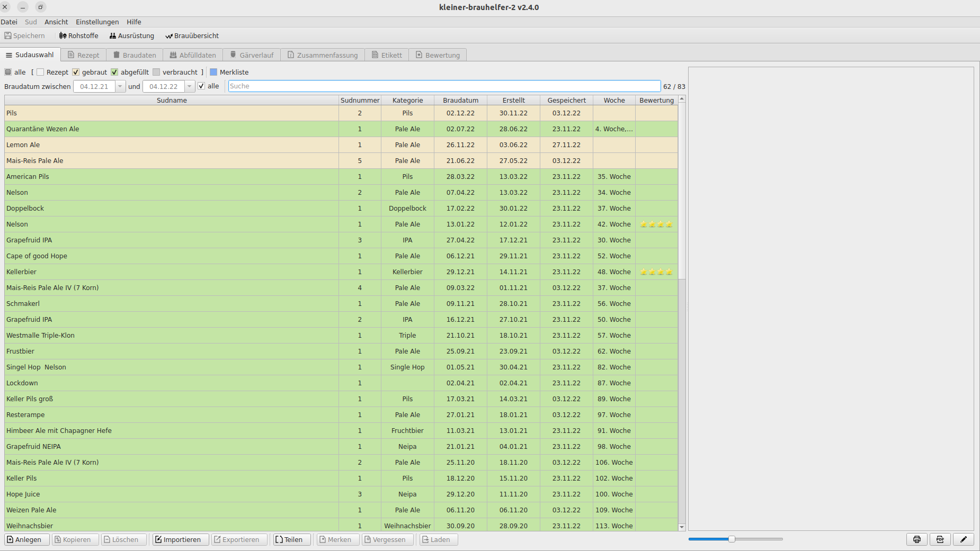Open the Ausrüstung equipment toolbar item
This screenshot has height=551, width=980.
(131, 35)
